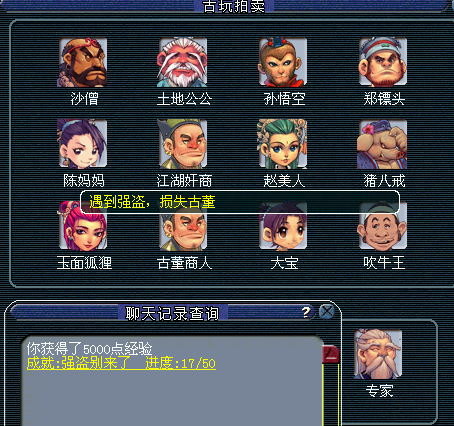Select 郑镖头 portrait
This screenshot has width=454, height=426.
click(383, 62)
